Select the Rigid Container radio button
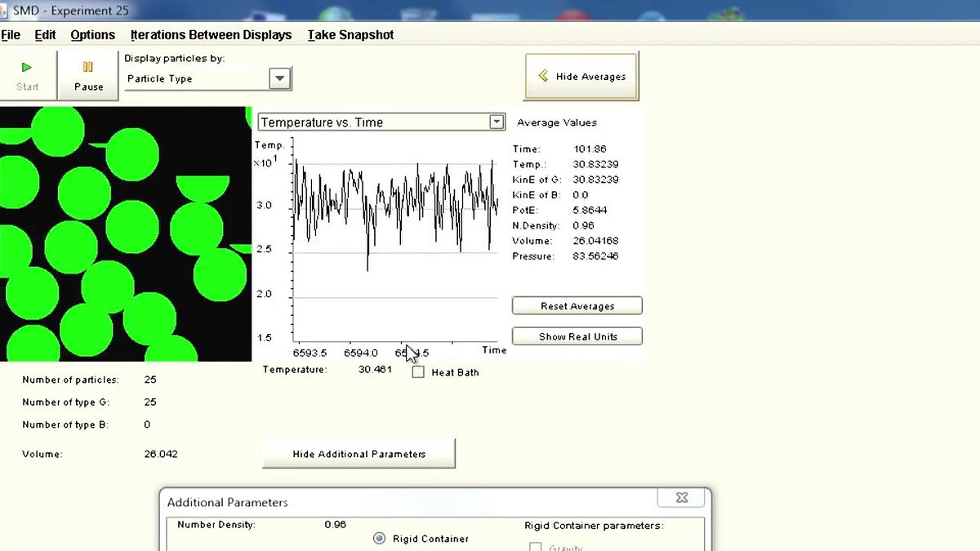 point(379,538)
